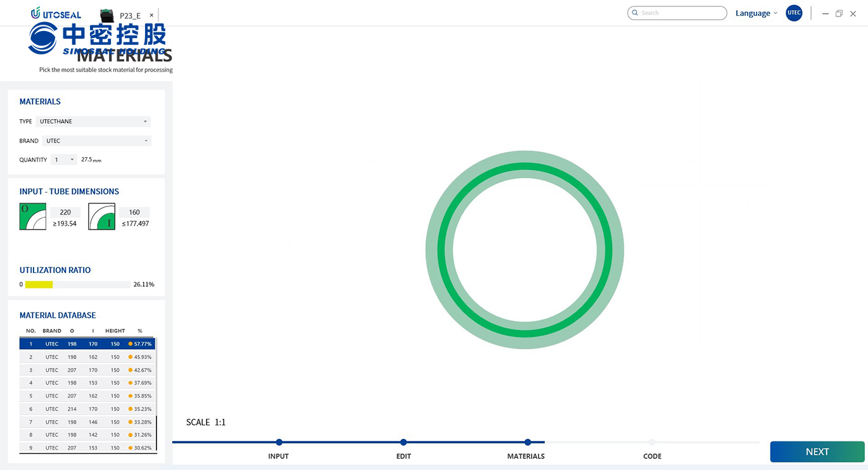868x470 pixels.
Task: Click the outer diameter tube icon
Action: [x=33, y=216]
